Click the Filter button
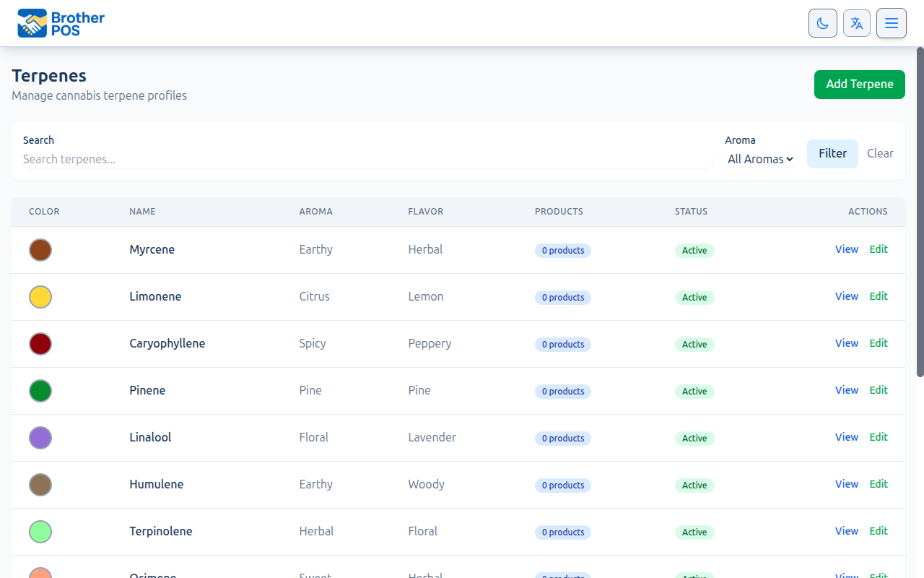Screen dimensions: 924x578 832,153
